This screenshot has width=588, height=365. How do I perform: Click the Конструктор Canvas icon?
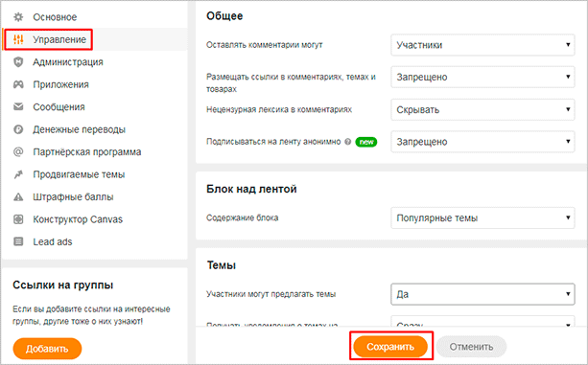click(x=18, y=219)
